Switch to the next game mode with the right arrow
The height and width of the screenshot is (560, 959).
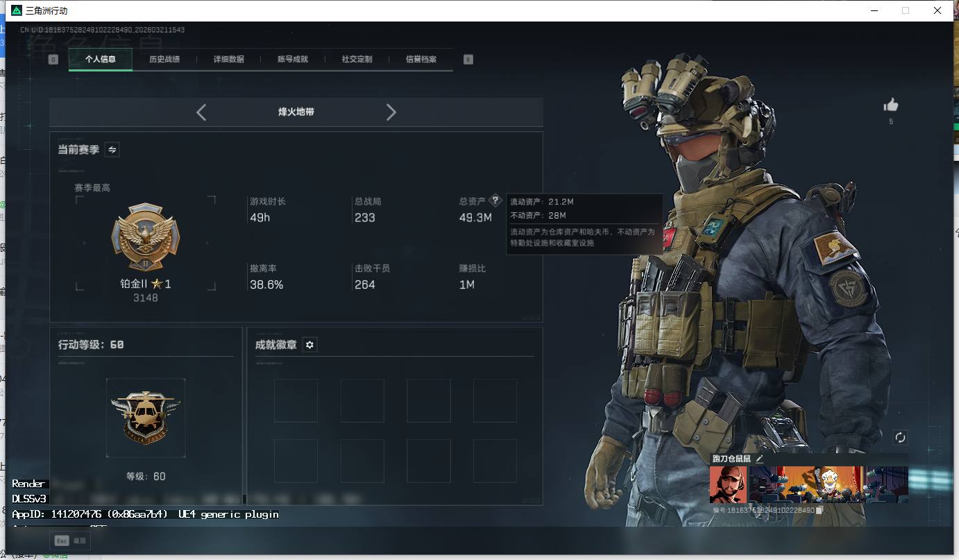(x=391, y=112)
